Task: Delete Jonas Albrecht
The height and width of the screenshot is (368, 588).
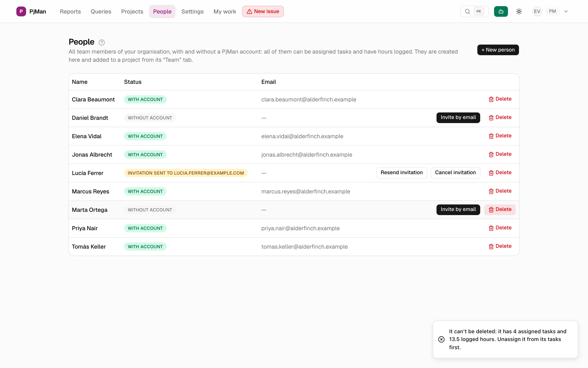Action: (500, 154)
